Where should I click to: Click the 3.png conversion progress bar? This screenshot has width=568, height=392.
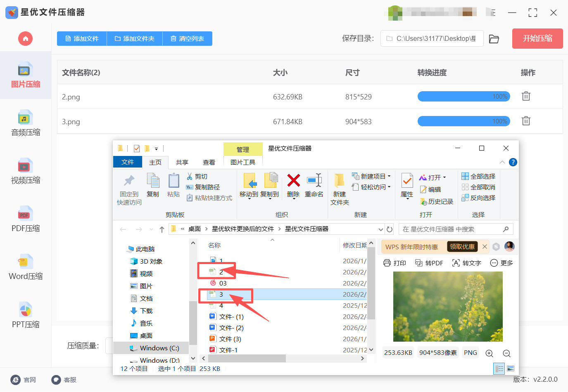click(464, 121)
